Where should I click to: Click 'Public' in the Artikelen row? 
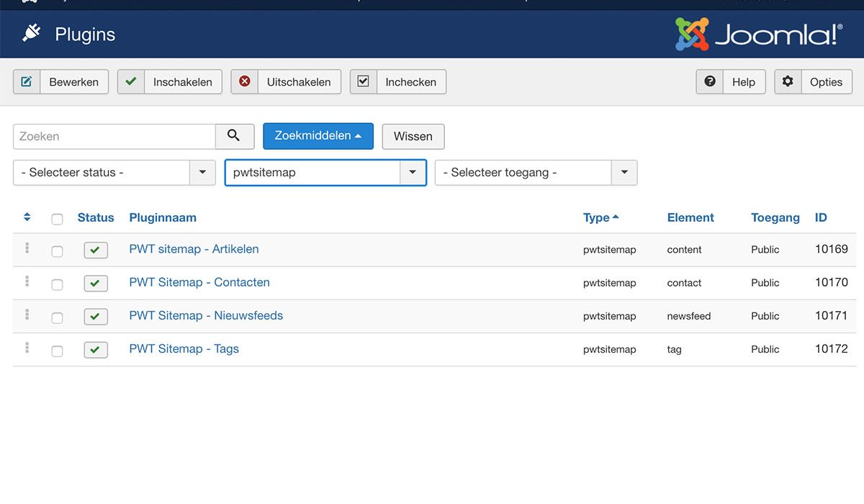(765, 250)
